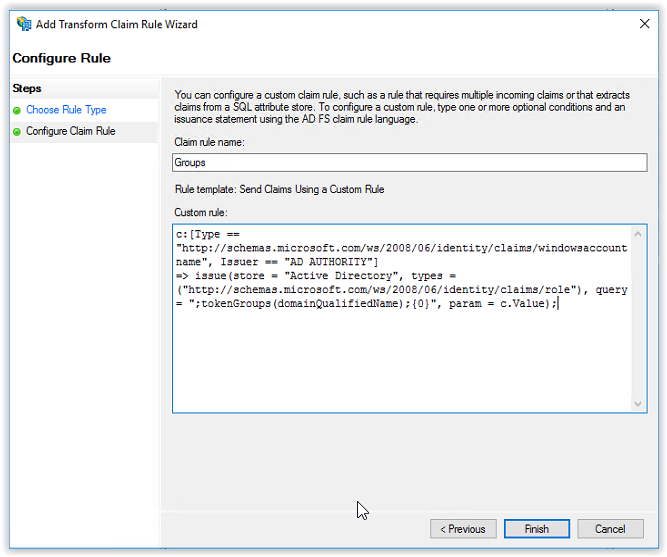Click the 'Custom rule:' label
Image resolution: width=667 pixels, height=557 pixels.
[201, 212]
